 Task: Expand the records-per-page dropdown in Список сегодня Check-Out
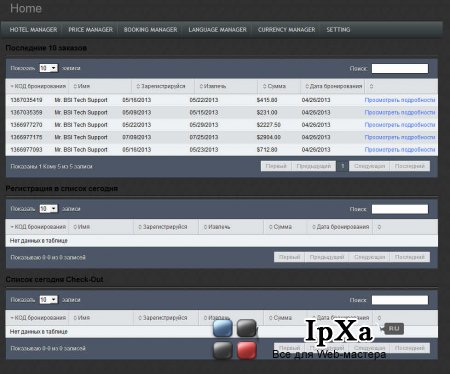48,300
